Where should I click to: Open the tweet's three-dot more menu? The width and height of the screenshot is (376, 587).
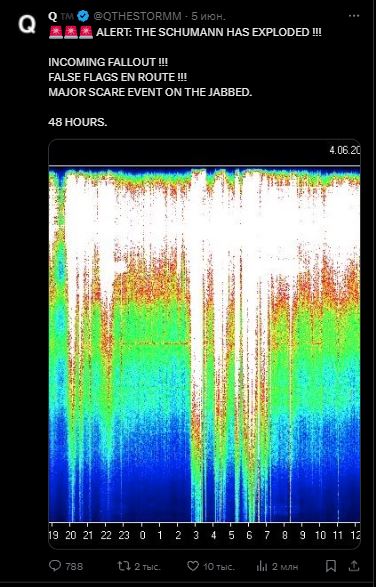tap(354, 16)
